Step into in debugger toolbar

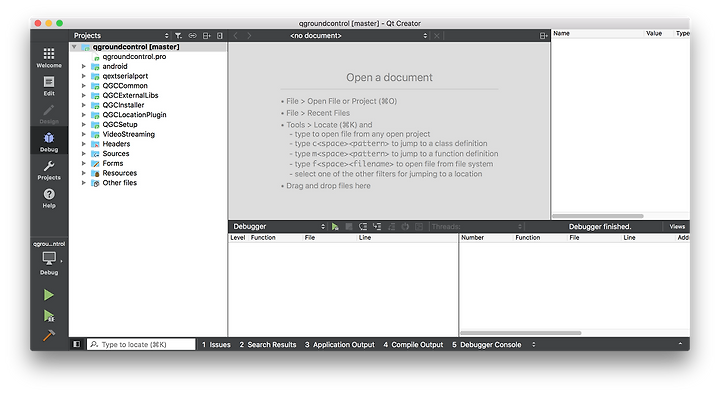(377, 226)
